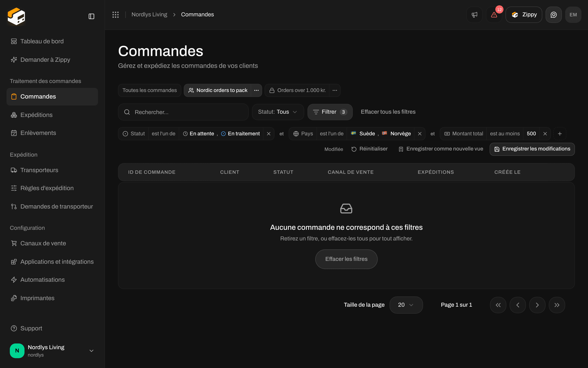Image resolution: width=588 pixels, height=368 pixels.
Task: Go to next page
Action: coord(537,305)
